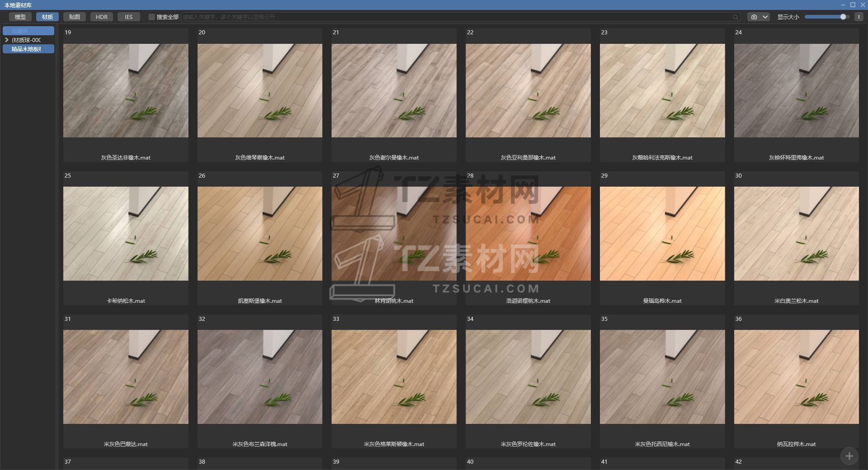Choose the 灰色谢尔曼橡木 preview image
The width and height of the screenshot is (868, 470).
click(x=394, y=90)
